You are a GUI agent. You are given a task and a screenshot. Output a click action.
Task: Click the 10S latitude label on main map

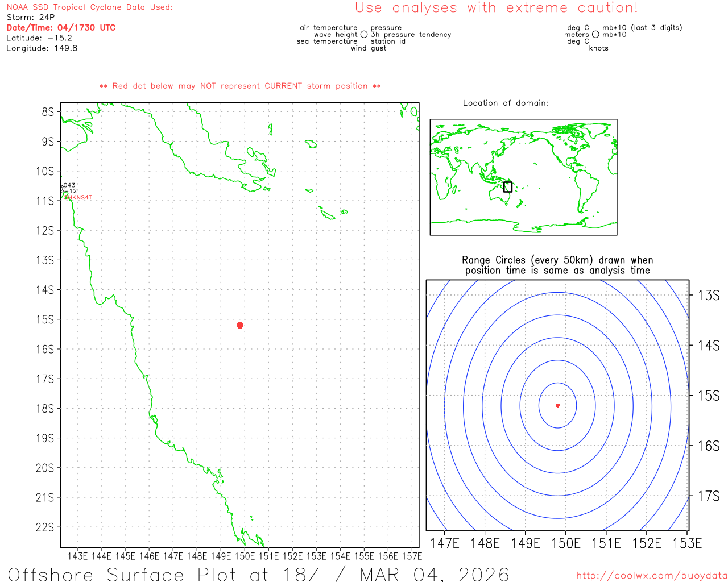(x=45, y=171)
